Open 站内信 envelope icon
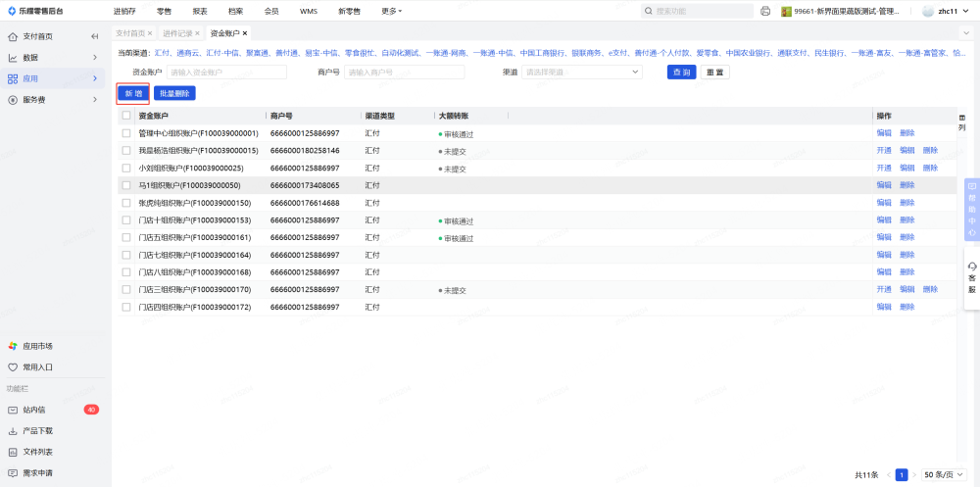The width and height of the screenshot is (980, 487). [x=13, y=410]
